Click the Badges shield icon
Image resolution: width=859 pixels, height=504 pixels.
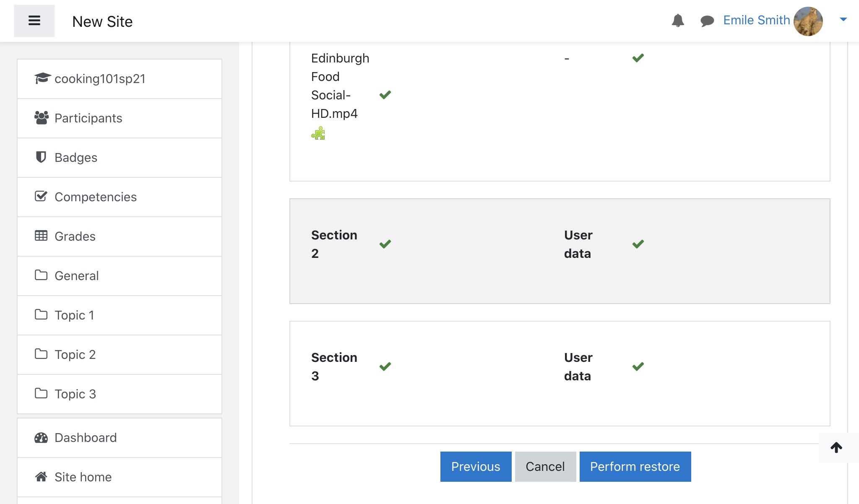pyautogui.click(x=41, y=157)
